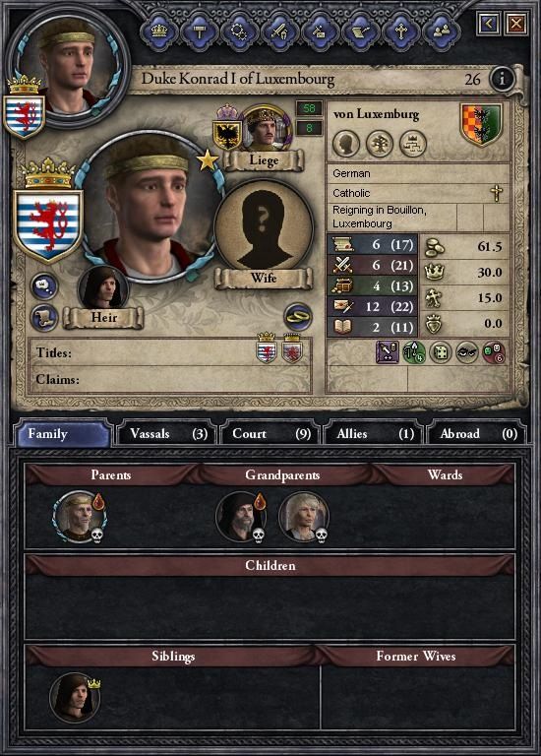Switch to the Vassals tab
541x756 pixels.
click(167, 433)
